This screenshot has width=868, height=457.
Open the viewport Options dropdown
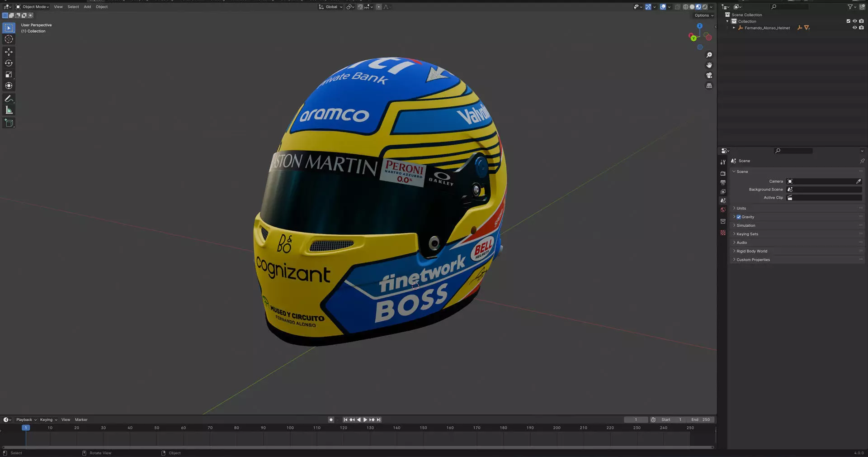[x=704, y=15]
